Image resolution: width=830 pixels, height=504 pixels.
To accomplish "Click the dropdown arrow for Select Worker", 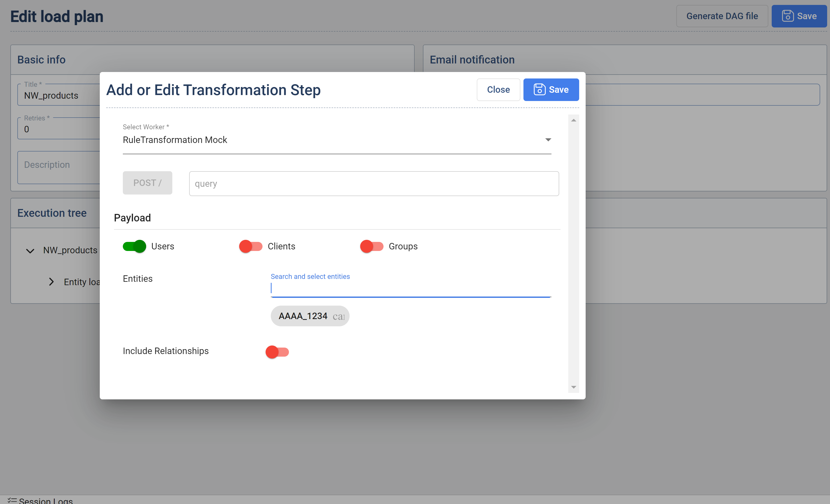I will tap(548, 140).
